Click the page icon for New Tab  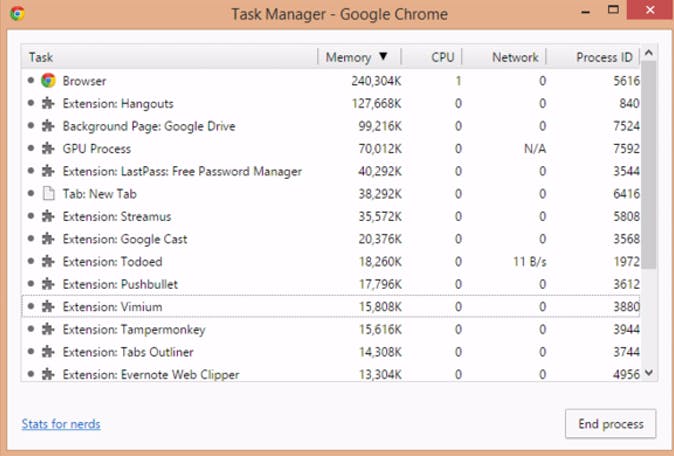pyautogui.click(x=48, y=194)
